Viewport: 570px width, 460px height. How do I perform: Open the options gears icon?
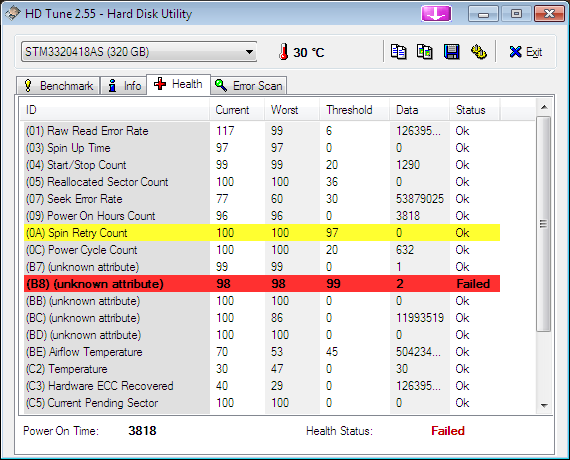point(478,52)
